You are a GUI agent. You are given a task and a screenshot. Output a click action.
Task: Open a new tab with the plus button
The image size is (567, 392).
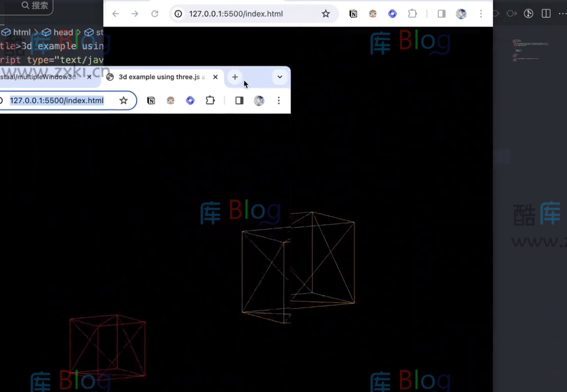click(x=234, y=77)
